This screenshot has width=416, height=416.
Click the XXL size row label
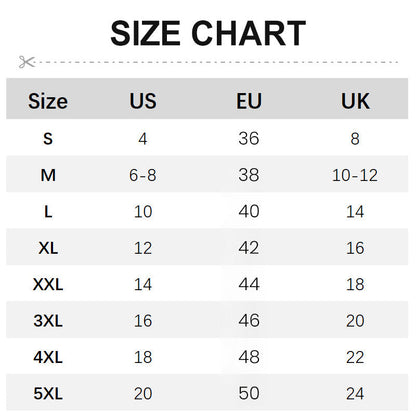(x=48, y=284)
